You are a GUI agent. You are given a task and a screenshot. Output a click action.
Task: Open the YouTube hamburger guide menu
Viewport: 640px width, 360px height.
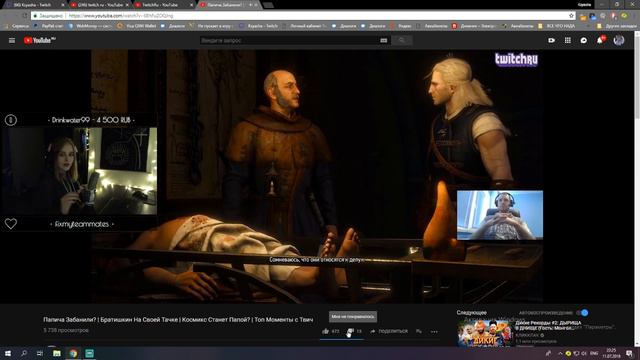12,40
